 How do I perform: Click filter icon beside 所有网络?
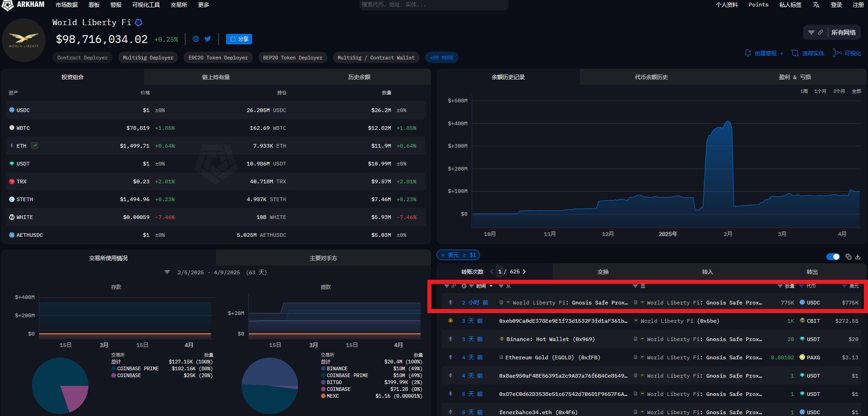click(811, 32)
